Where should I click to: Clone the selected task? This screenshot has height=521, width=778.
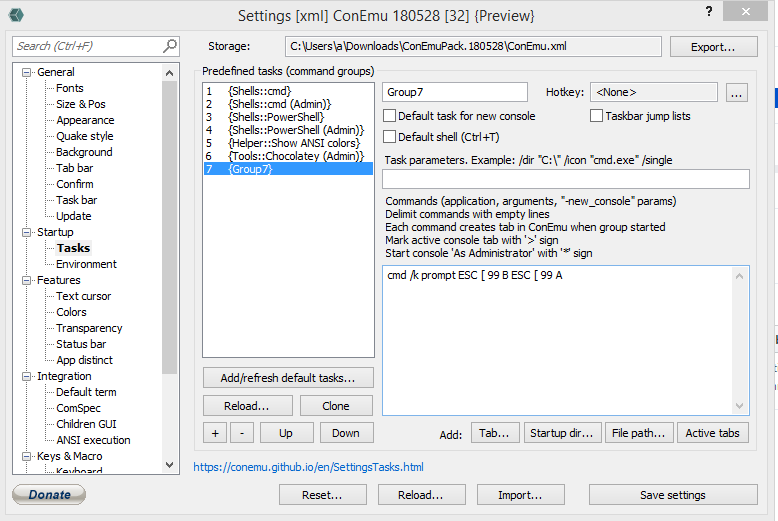click(x=336, y=406)
